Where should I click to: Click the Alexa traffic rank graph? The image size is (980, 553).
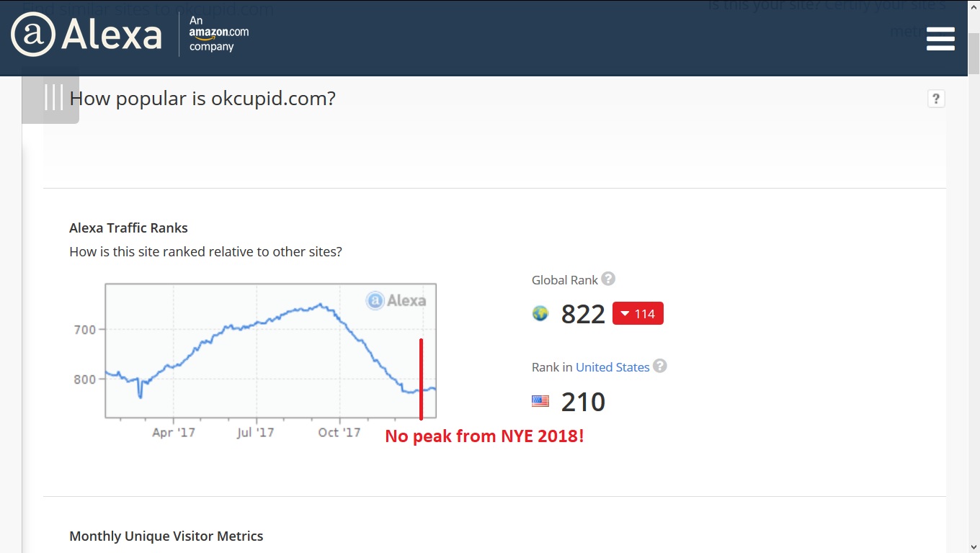271,350
